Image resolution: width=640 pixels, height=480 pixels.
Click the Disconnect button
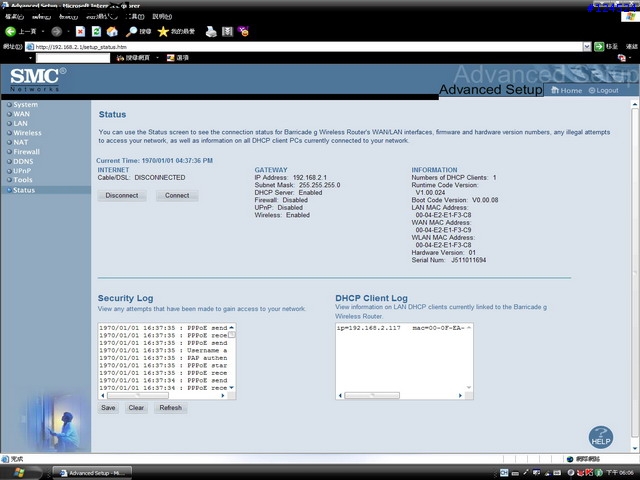[x=122, y=196]
